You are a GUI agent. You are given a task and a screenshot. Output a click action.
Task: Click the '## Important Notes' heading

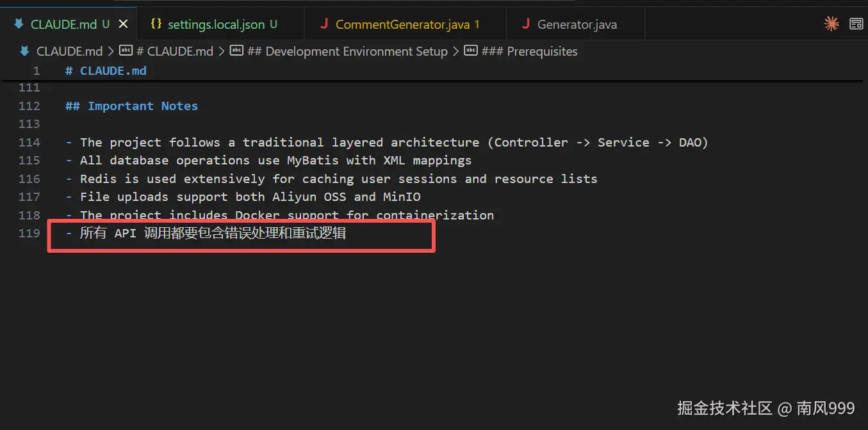coord(131,106)
